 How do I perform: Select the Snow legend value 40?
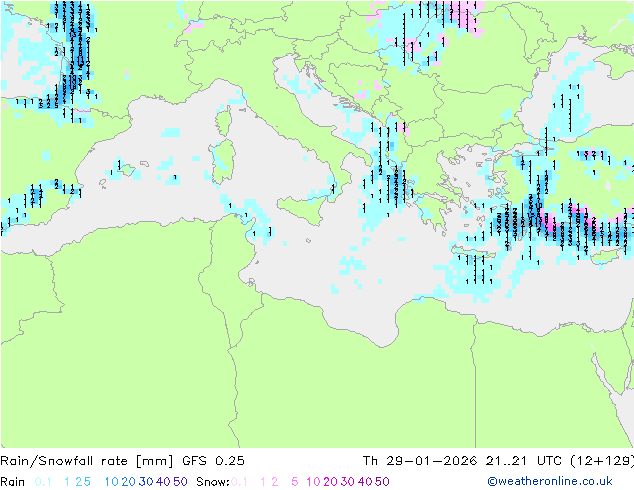point(365,482)
